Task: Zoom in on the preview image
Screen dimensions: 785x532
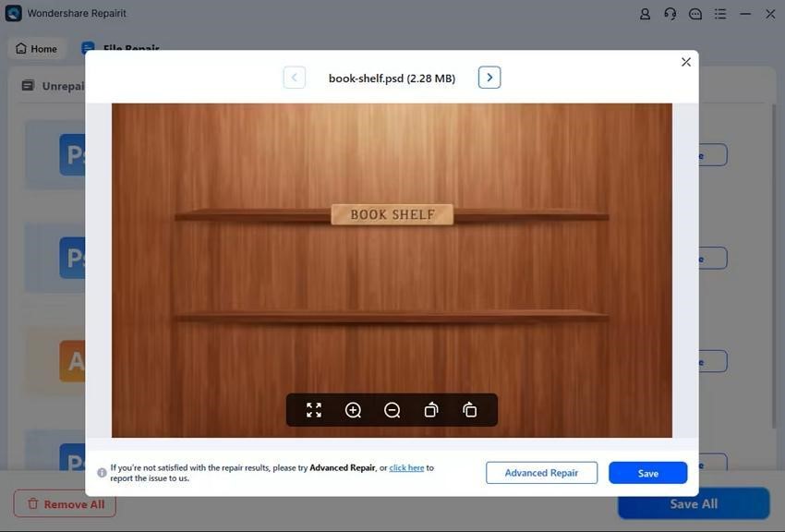Action: [x=353, y=410]
